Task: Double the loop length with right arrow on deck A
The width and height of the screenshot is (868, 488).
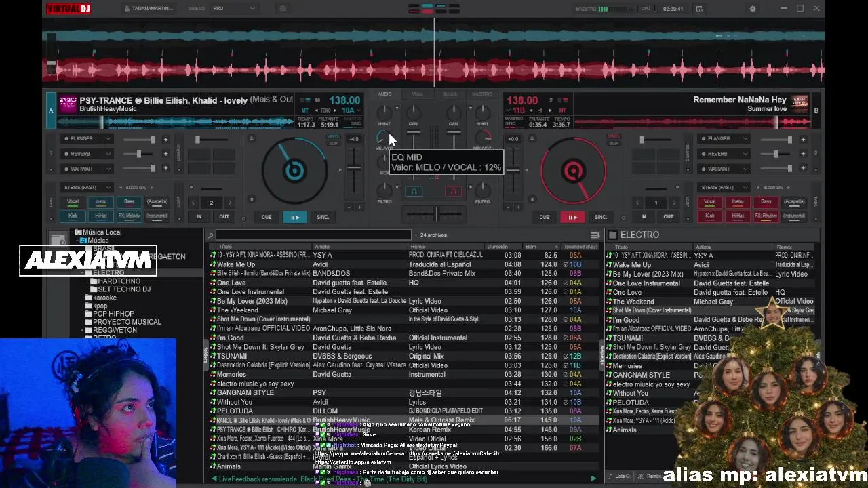Action: [229, 203]
